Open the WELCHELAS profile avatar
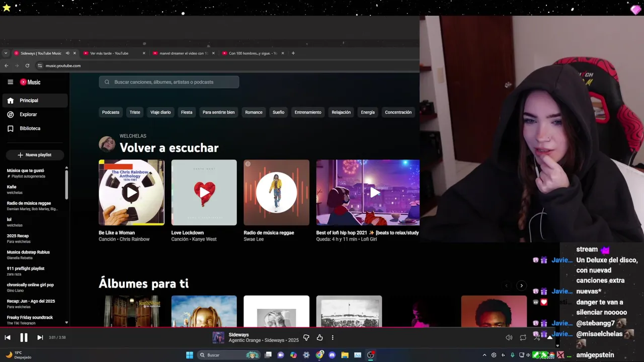 tap(107, 144)
